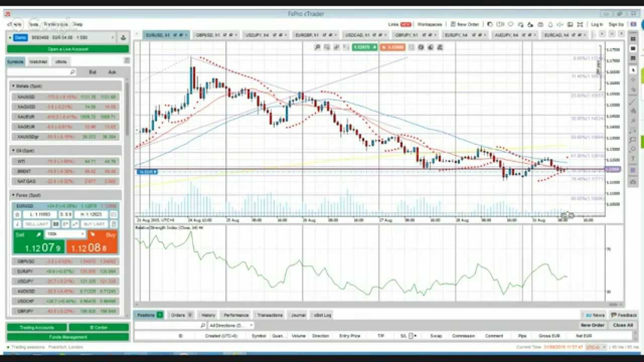Click the IB Center button
644x362 pixels.
[99, 327]
